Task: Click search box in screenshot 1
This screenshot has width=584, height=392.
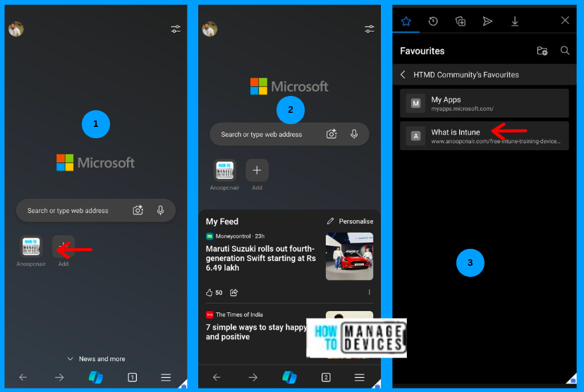Action: [x=96, y=210]
